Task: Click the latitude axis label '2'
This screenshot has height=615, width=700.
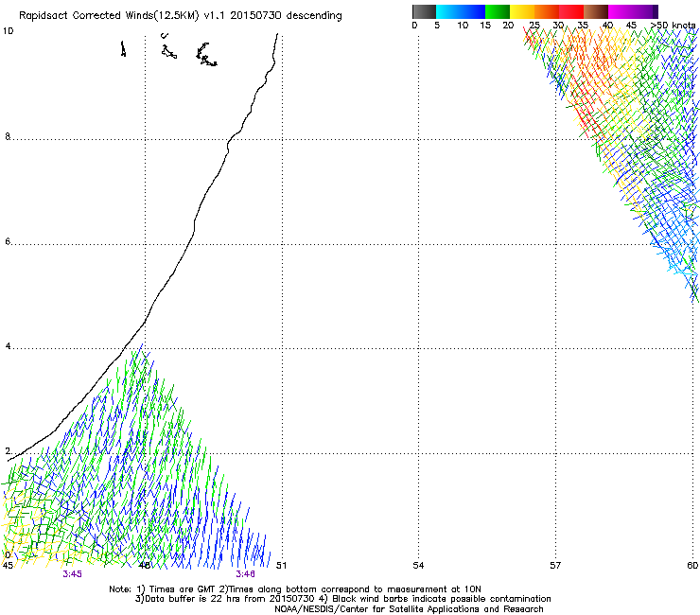Action: [x=8, y=451]
